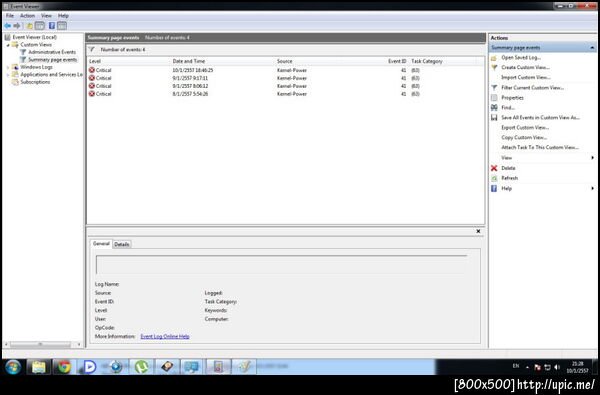Click Export Custom View action

click(x=525, y=127)
